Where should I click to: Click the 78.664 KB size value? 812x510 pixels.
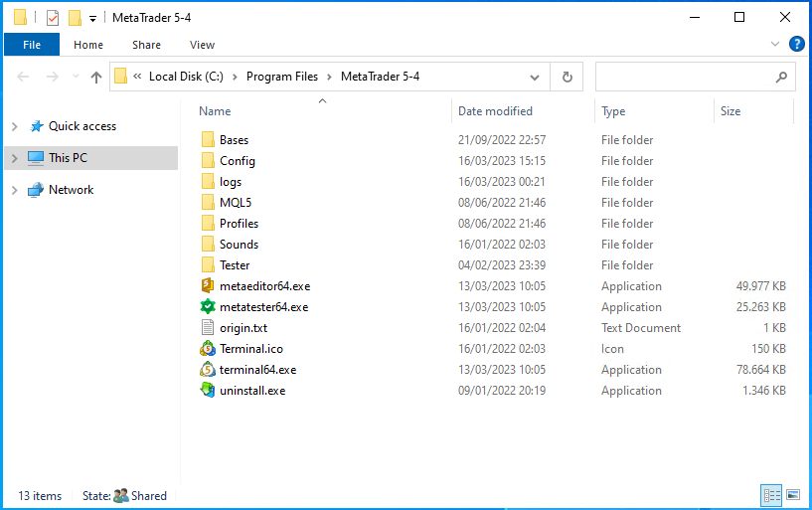(x=760, y=370)
